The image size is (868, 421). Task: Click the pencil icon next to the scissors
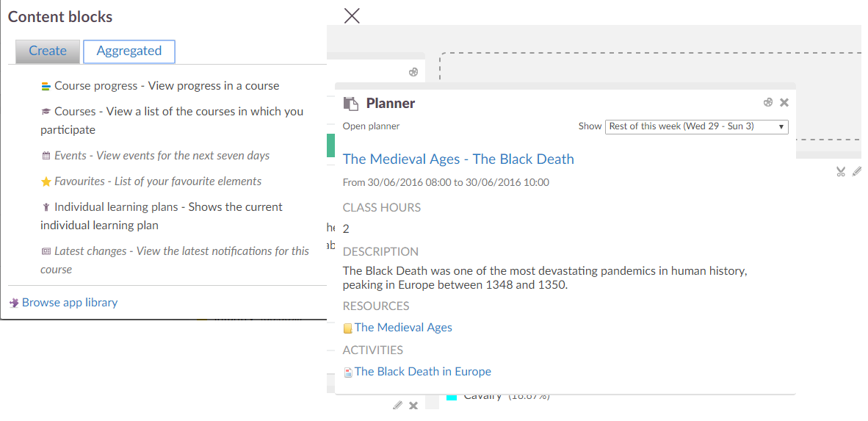tap(857, 171)
